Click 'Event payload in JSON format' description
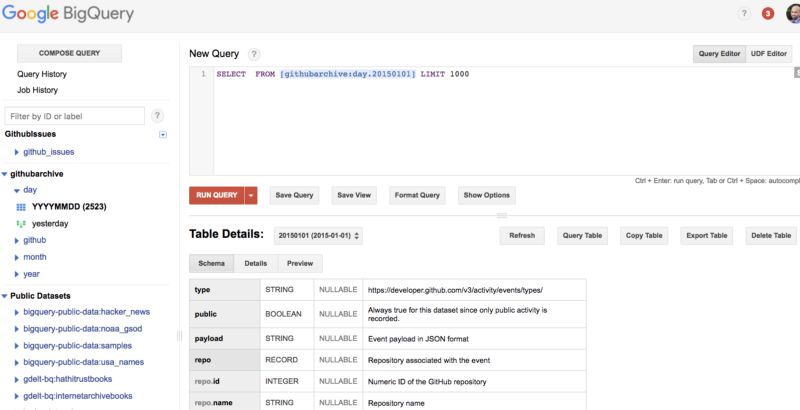Image resolution: width=800 pixels, height=410 pixels. (x=418, y=339)
